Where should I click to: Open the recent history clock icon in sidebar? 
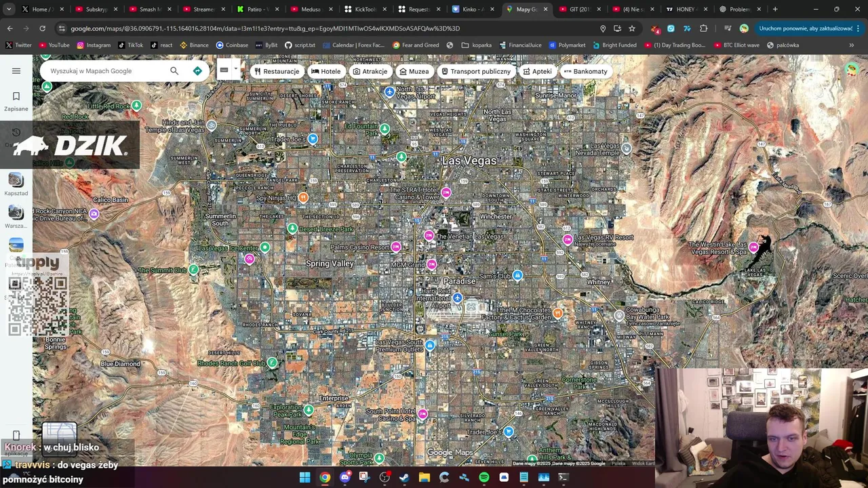[x=16, y=132]
